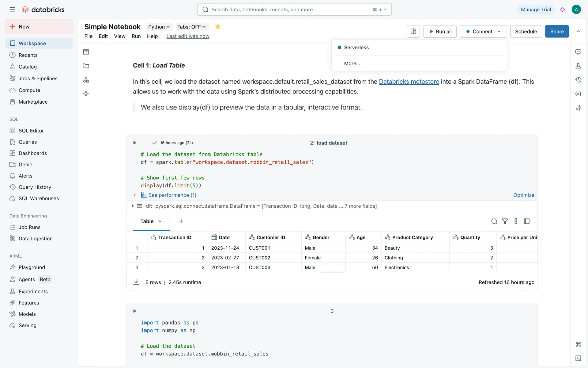Toggle the left sidebar hamburger menu
The height and width of the screenshot is (368, 588).
(12, 10)
